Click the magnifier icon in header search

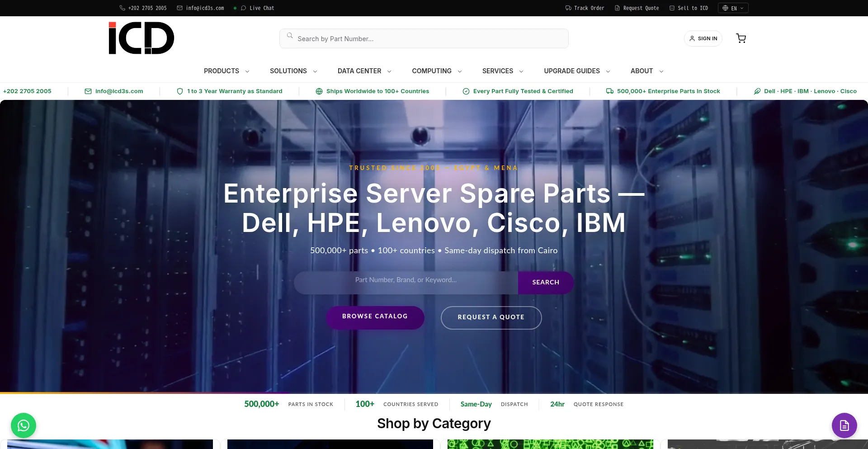(290, 35)
